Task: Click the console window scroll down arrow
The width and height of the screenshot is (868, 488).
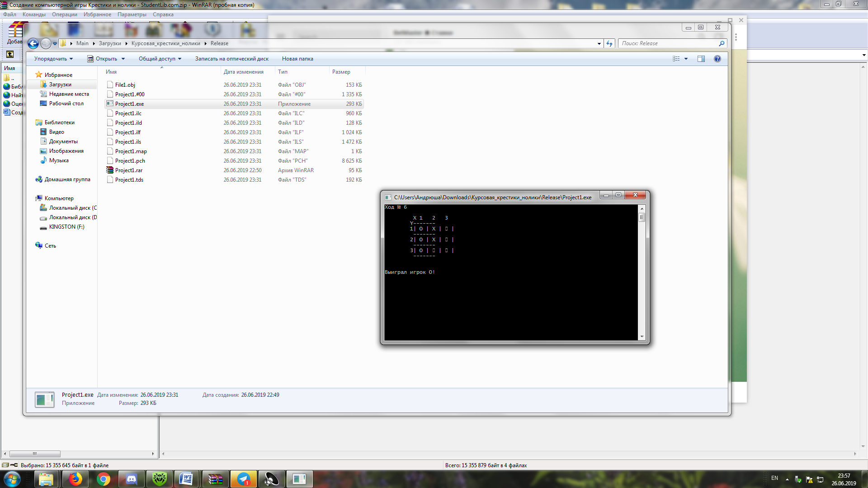Action: (x=642, y=337)
